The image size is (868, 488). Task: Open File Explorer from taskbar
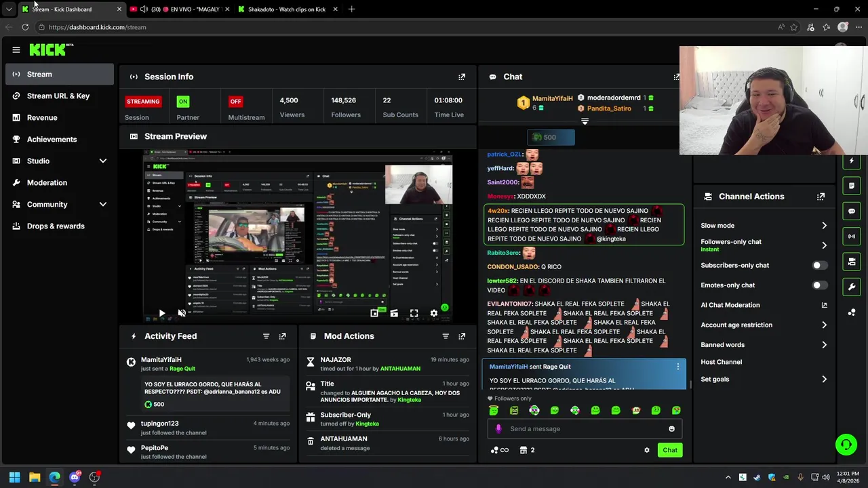pos(35,477)
